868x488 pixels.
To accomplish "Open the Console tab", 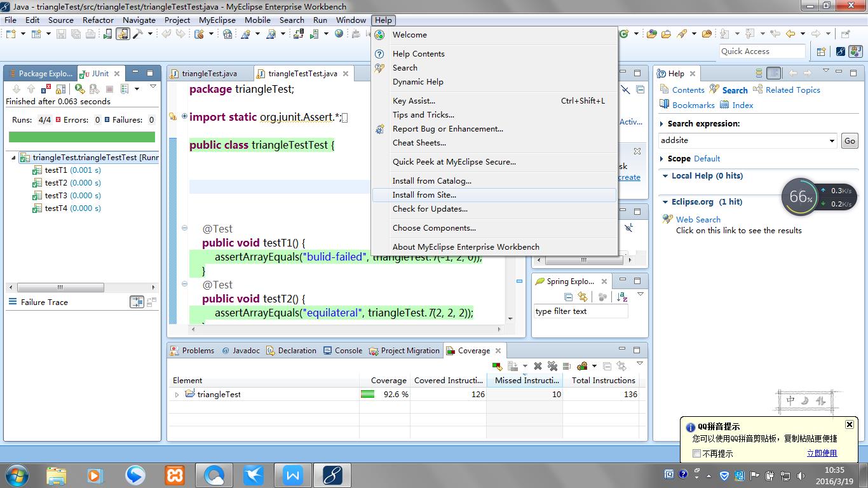I will tap(342, 351).
